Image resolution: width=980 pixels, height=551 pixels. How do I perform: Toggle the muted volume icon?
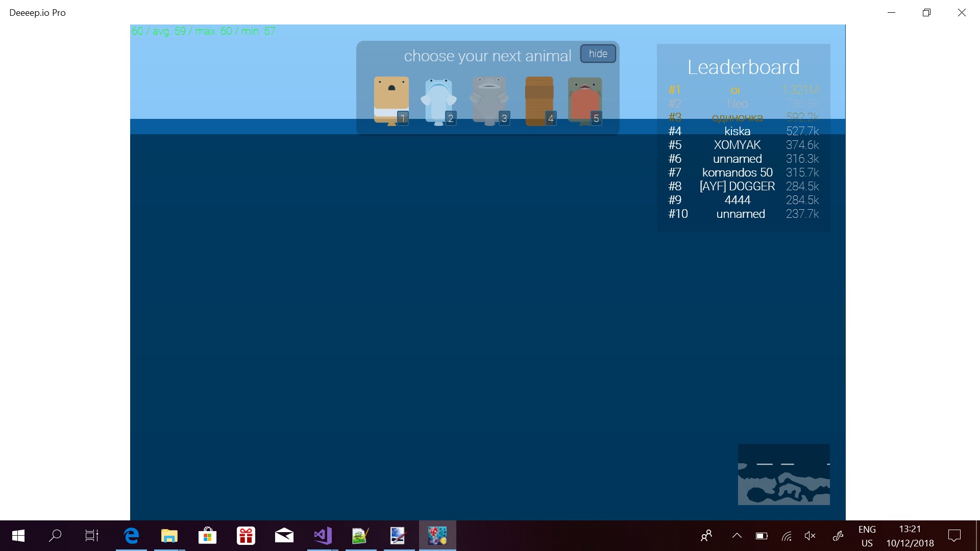coord(810,536)
